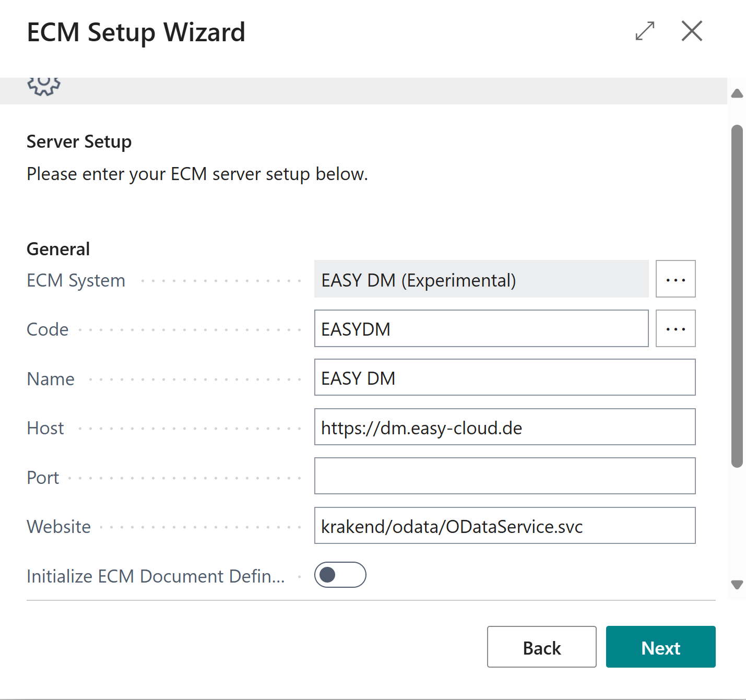Click the General section heading
The height and width of the screenshot is (700, 746).
coord(58,249)
